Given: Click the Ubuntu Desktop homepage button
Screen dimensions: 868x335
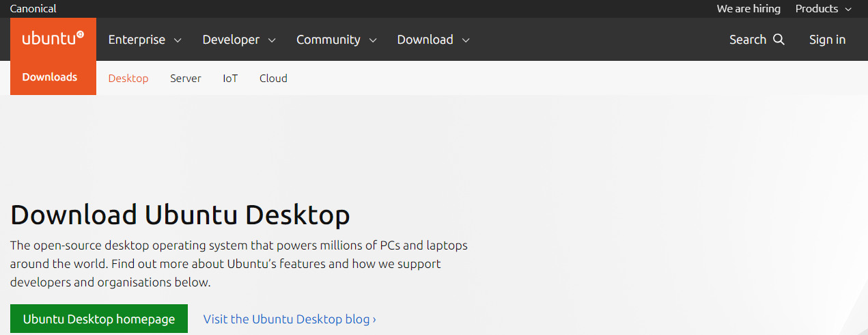Looking at the screenshot, I should tap(99, 319).
